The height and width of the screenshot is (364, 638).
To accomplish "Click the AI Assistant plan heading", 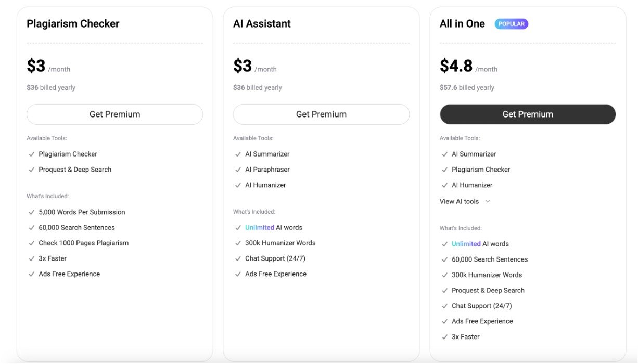I will click(262, 24).
